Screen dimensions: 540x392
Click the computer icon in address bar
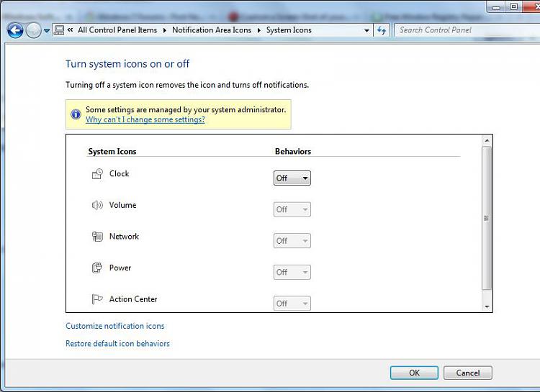pyautogui.click(x=59, y=30)
